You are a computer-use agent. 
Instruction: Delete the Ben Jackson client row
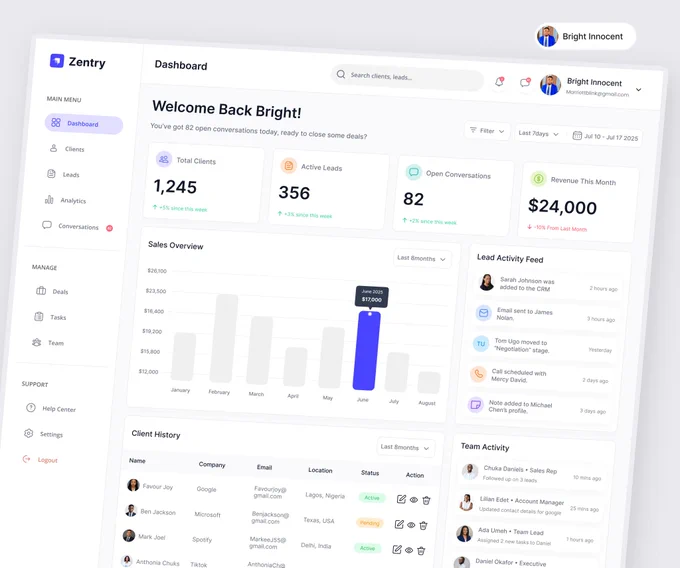[x=423, y=526]
